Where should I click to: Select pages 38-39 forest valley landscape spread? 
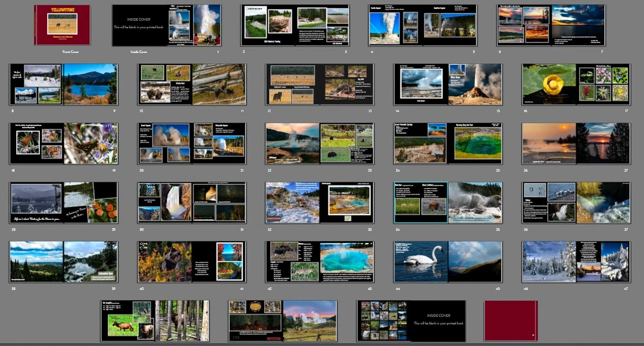pos(63,262)
